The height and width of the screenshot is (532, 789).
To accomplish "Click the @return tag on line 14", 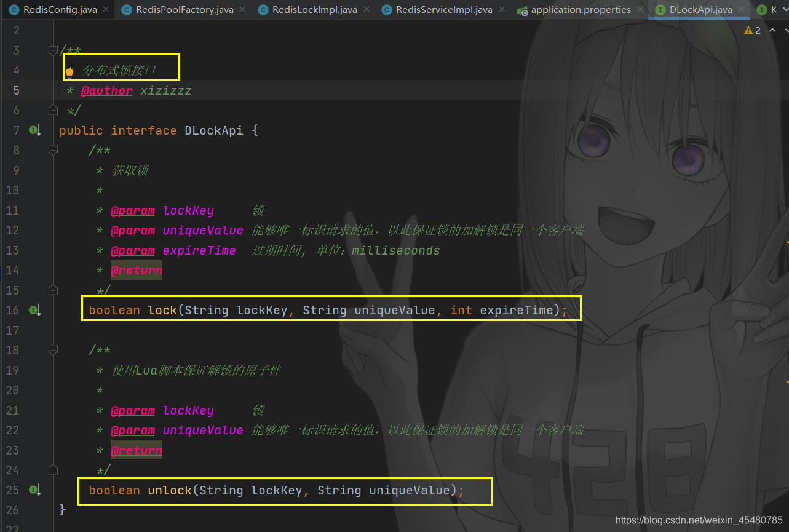I will 137,270.
